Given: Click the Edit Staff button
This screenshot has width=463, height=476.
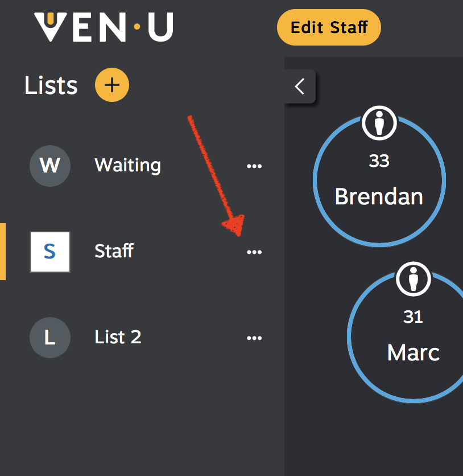Looking at the screenshot, I should 329,27.
